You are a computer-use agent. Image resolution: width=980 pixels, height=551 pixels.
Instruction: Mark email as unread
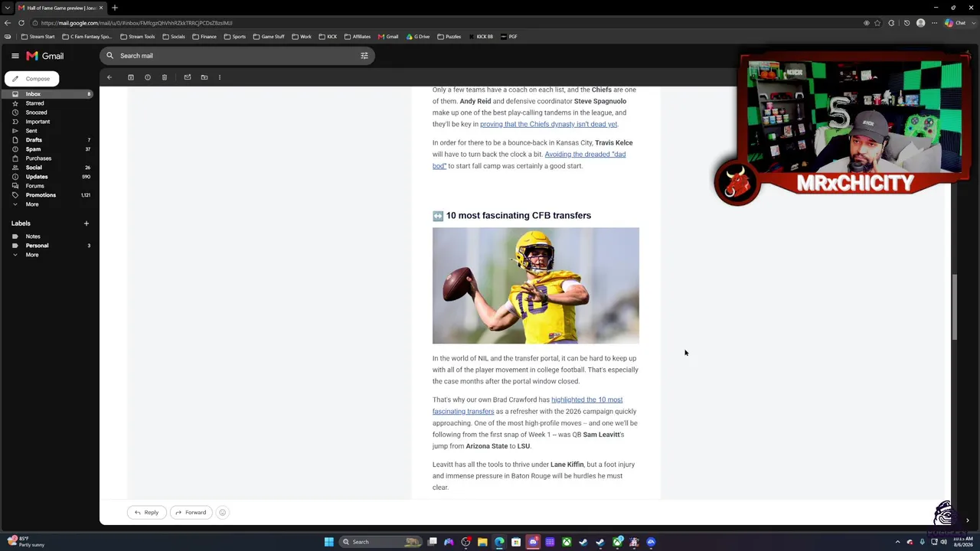click(188, 77)
